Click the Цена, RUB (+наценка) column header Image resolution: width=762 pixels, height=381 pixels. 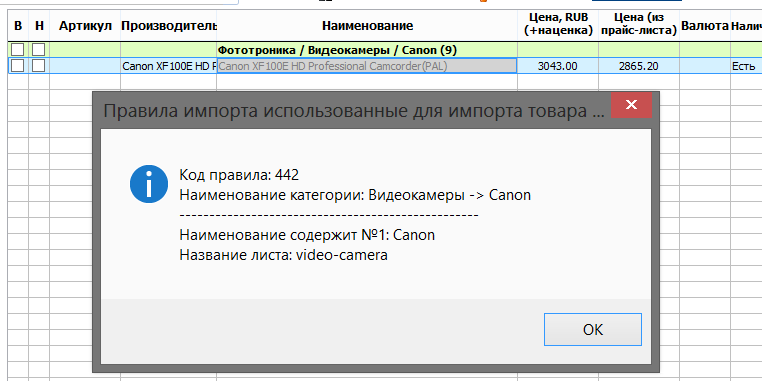pyautogui.click(x=558, y=26)
